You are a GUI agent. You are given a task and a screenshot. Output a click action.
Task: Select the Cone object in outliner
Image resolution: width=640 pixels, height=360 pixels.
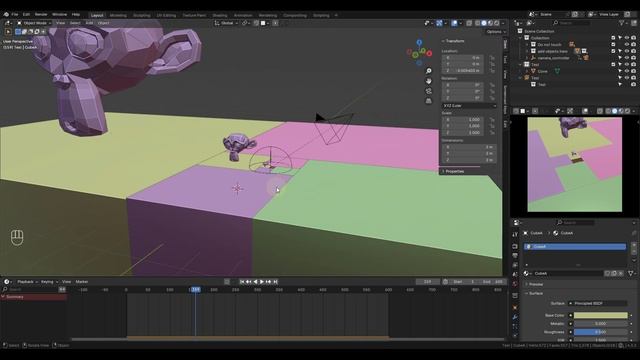[542, 71]
